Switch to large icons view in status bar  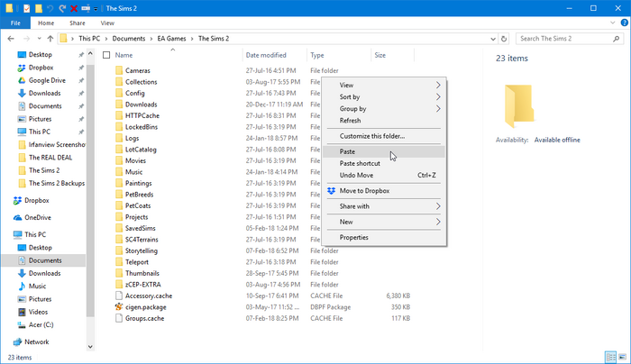click(622, 357)
